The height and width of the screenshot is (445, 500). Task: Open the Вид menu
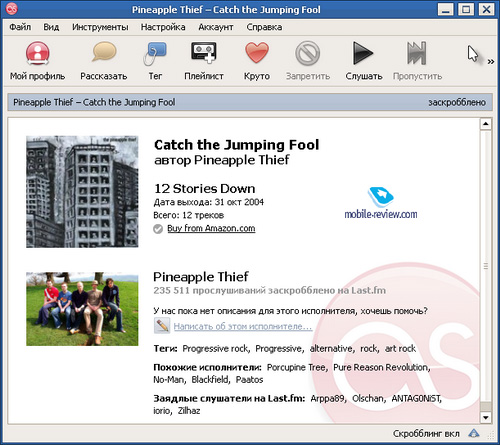tap(51, 27)
